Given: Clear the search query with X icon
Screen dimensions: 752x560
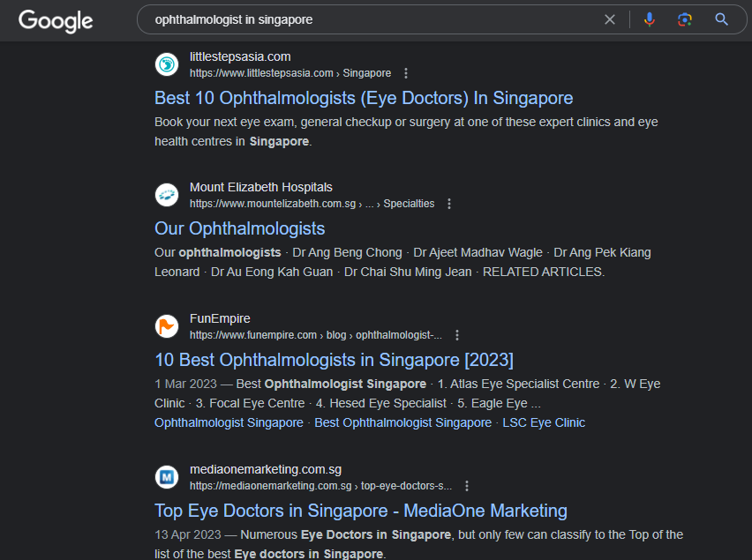Looking at the screenshot, I should coord(610,19).
